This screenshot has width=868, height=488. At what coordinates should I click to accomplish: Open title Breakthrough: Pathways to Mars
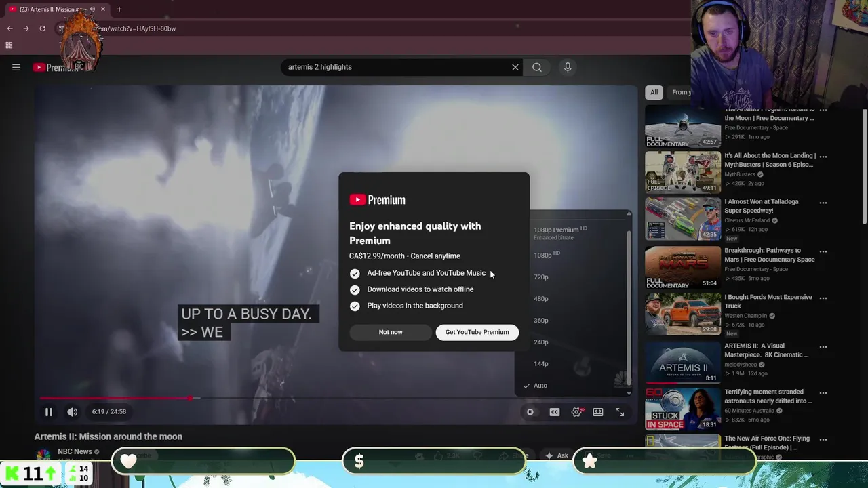pos(770,255)
